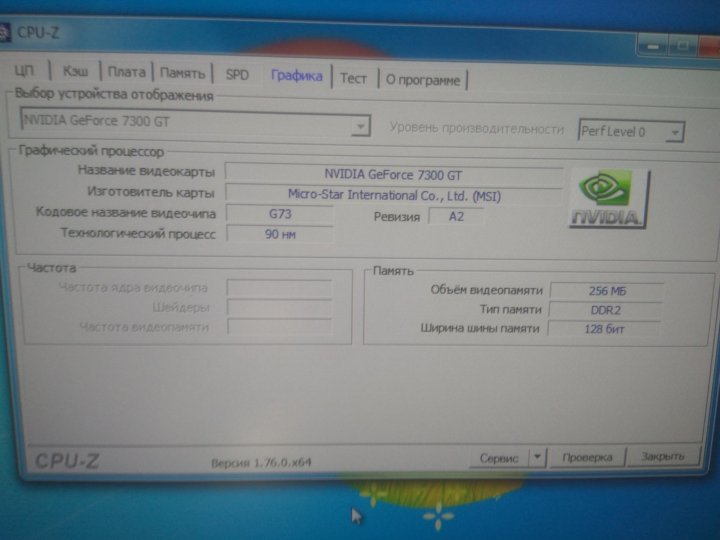
Task: Open the О программе tab
Action: 423,80
